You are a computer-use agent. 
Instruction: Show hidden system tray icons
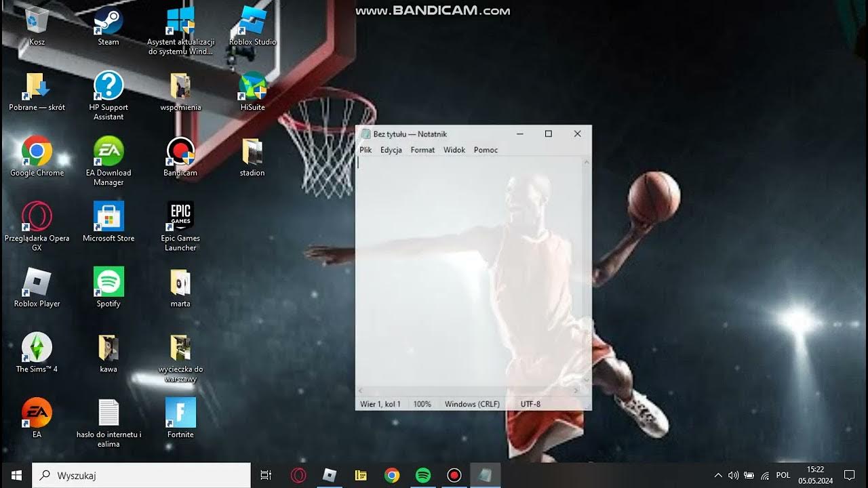[718, 475]
